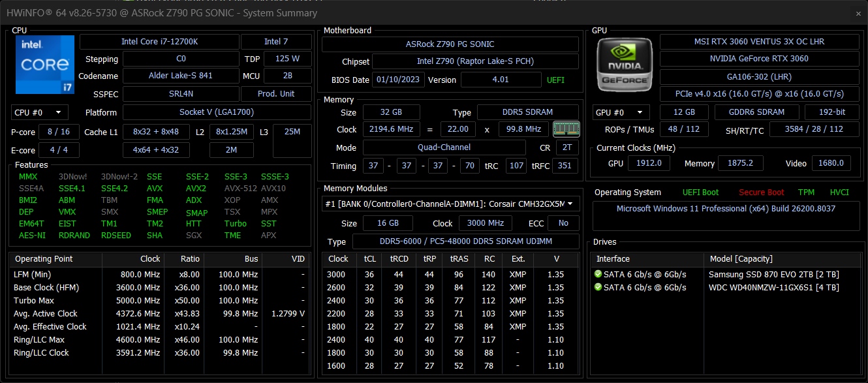Select the 3000 MHz XMP memory timing row
Screen dimensions: 868x383
(450, 275)
